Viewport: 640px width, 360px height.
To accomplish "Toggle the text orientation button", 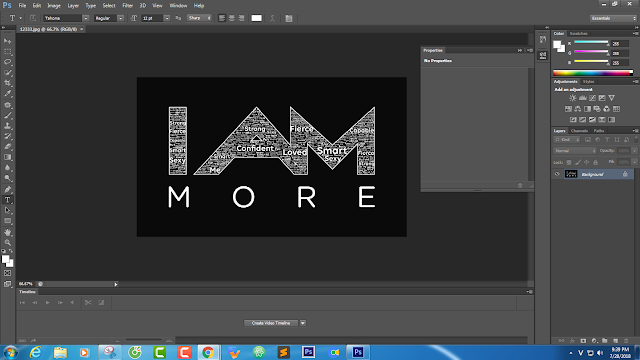I will 33,18.
